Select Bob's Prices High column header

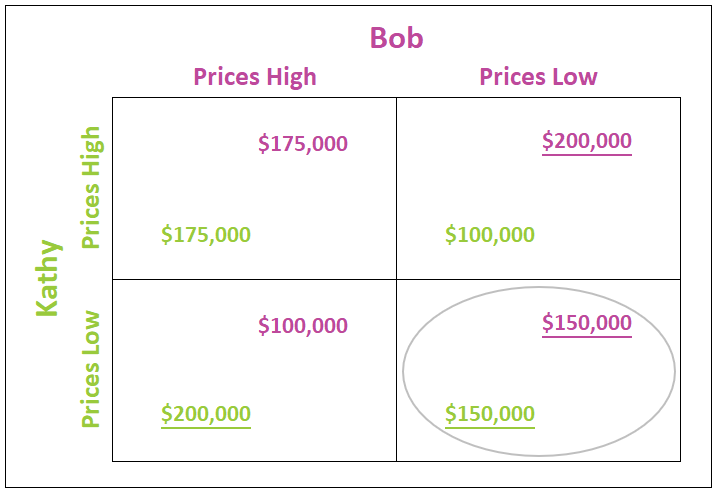tap(255, 77)
